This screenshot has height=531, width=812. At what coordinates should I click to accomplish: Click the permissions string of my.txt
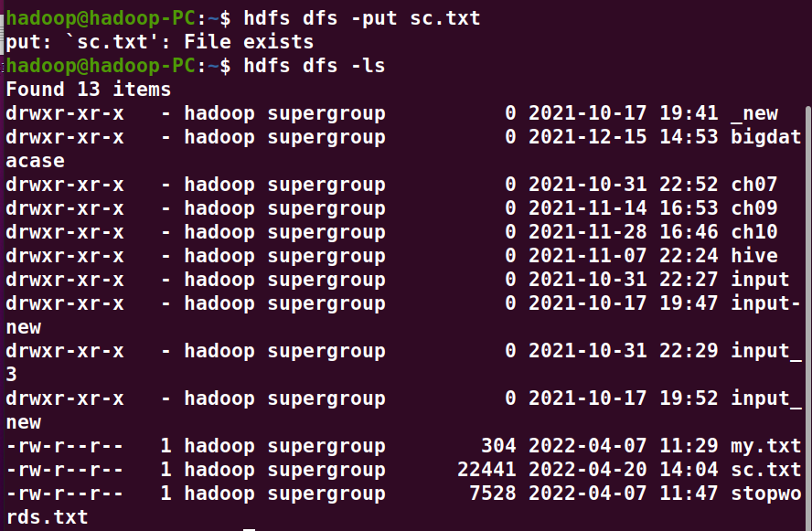tap(64, 446)
